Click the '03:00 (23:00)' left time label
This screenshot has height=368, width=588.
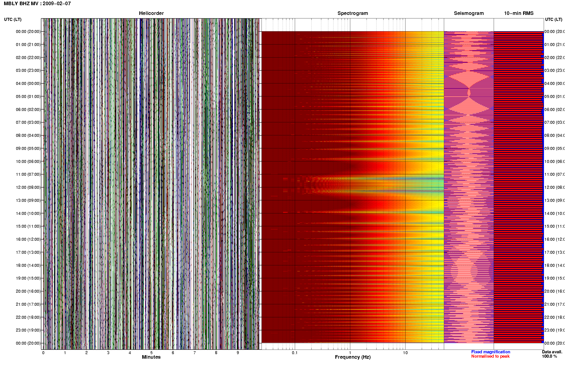click(28, 71)
